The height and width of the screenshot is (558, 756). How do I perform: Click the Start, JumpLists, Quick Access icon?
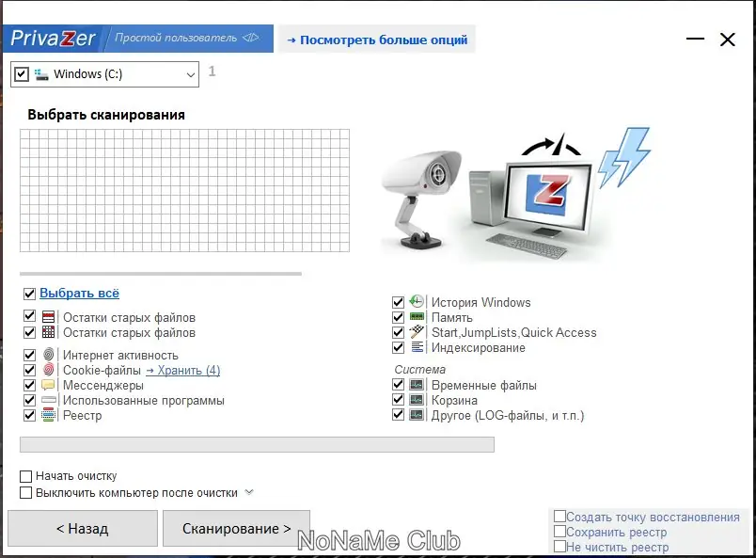[417, 332]
